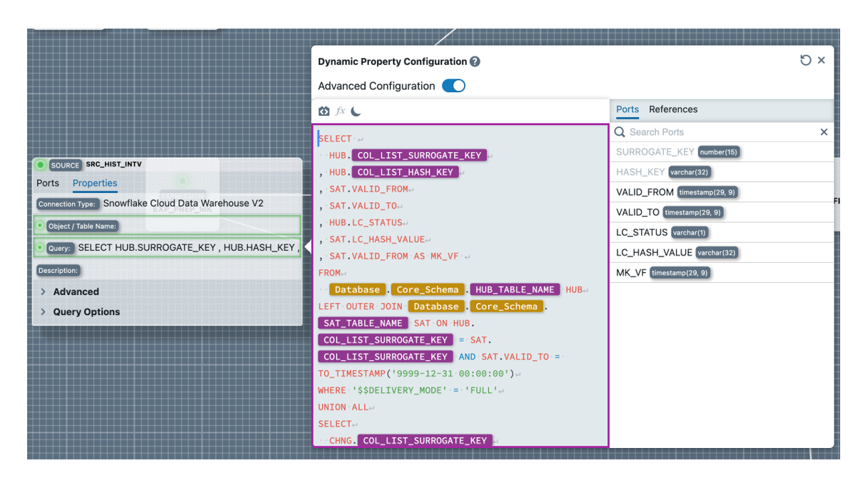Click inside the Search Ports input field
Viewport: 868px width, 488px height.
tap(714, 132)
